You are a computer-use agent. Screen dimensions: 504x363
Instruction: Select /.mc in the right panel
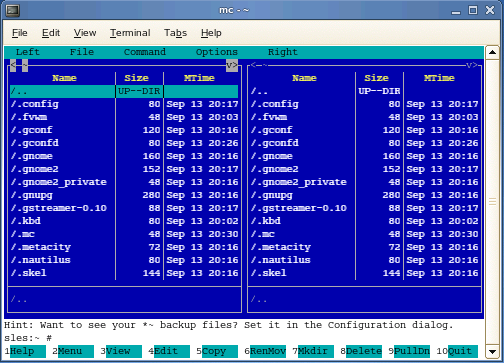364,234
